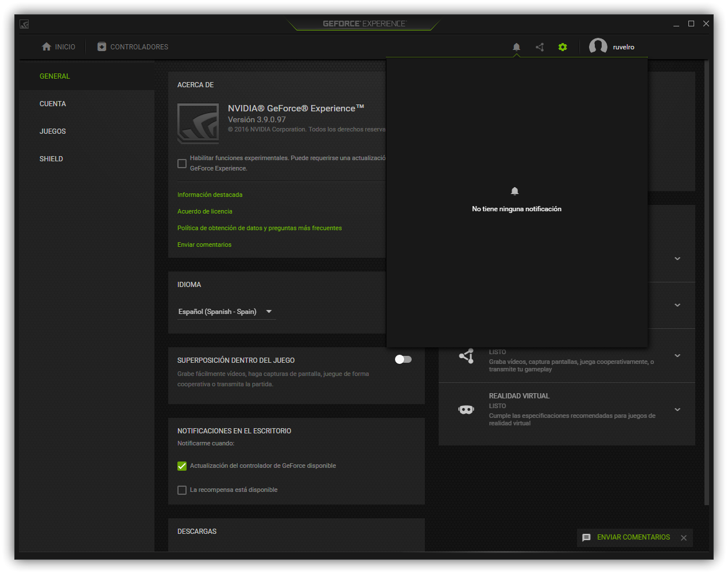728x574 pixels.
Task: Enable experimental features checkbox
Action: coord(182,164)
